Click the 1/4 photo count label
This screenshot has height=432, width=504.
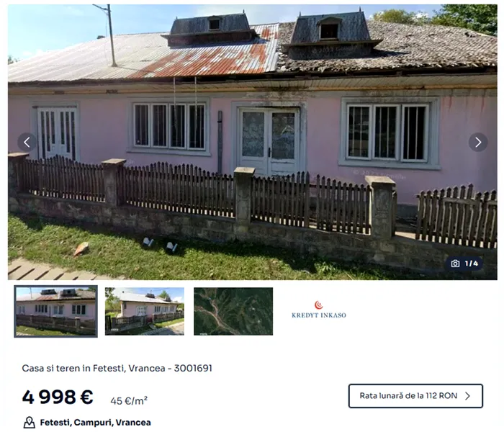pyautogui.click(x=472, y=264)
